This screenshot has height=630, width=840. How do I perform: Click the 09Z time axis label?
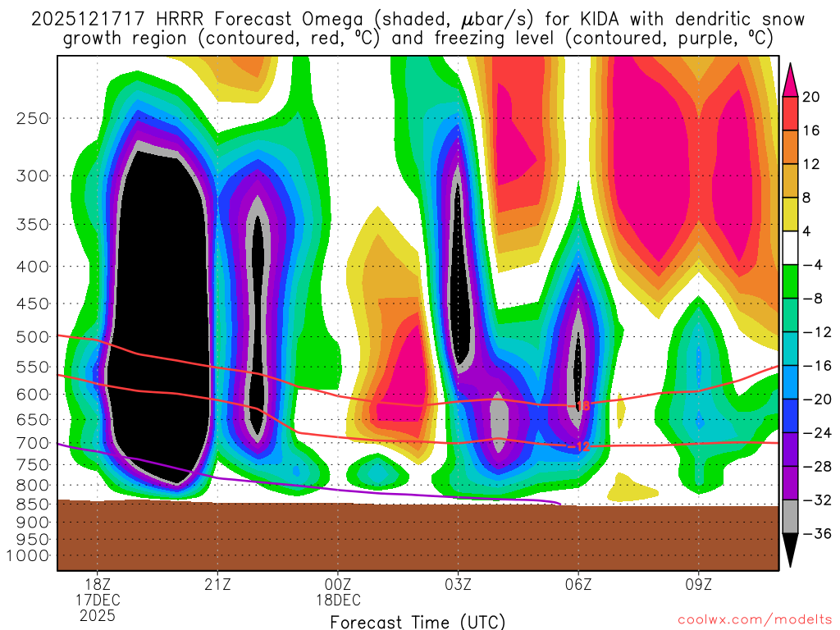[x=699, y=584]
